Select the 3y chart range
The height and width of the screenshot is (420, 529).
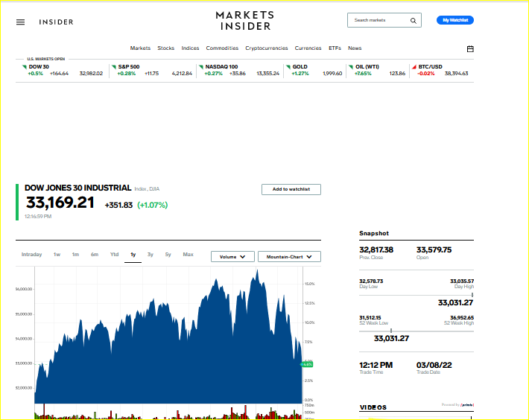pyautogui.click(x=150, y=255)
